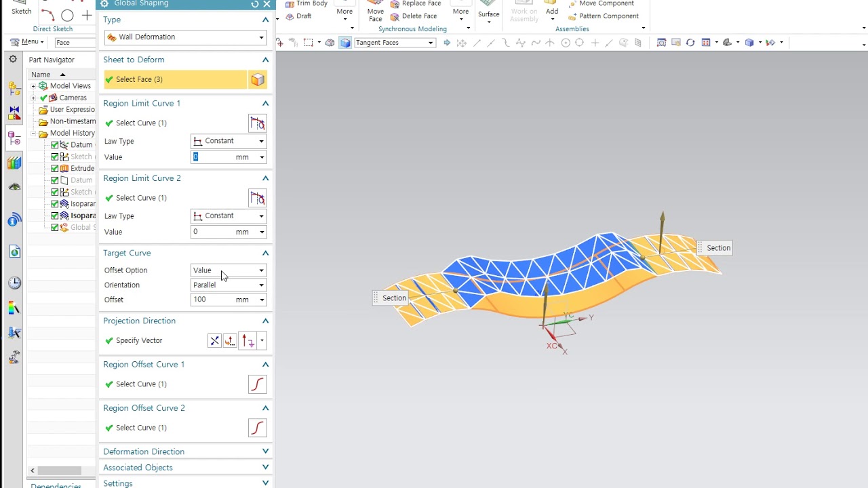Click Specify Vector in Projection Direction
The height and width of the screenshot is (488, 868).
(x=139, y=340)
